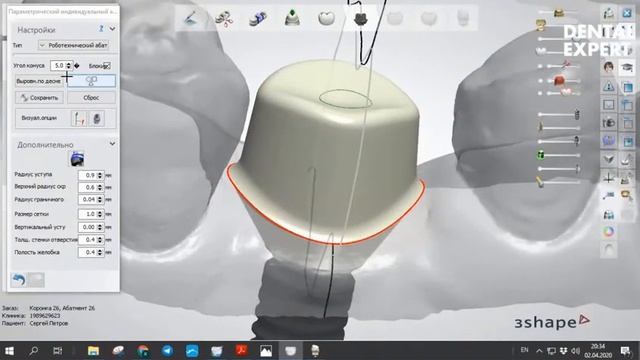Screen dimensions: 640x360
Task: Open the Тип dropdown Роботехнический абат
Action: (73, 45)
